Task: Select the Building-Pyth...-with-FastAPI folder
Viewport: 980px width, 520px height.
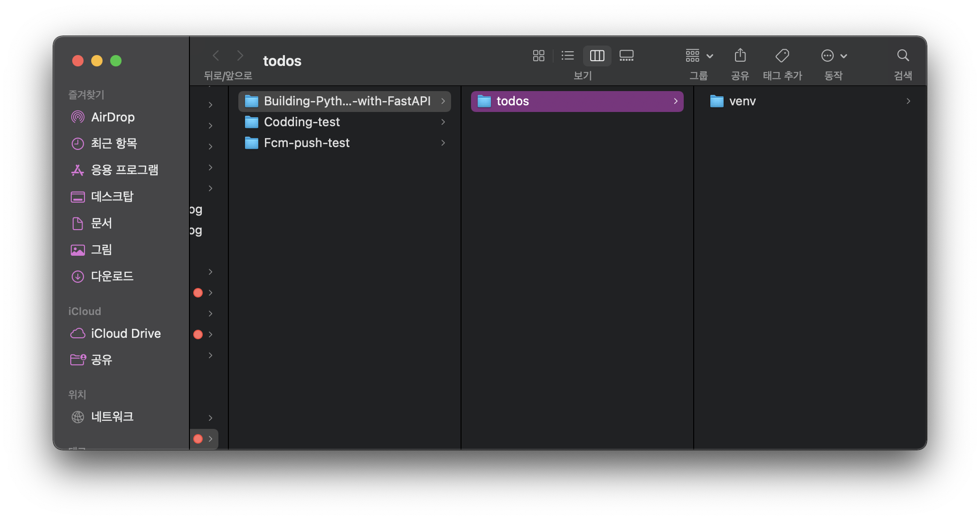Action: point(347,101)
